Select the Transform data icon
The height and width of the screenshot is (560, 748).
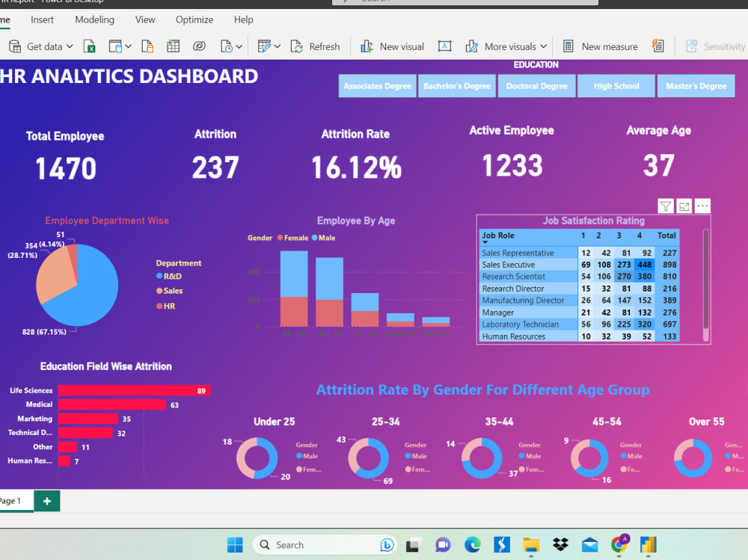tap(266, 46)
